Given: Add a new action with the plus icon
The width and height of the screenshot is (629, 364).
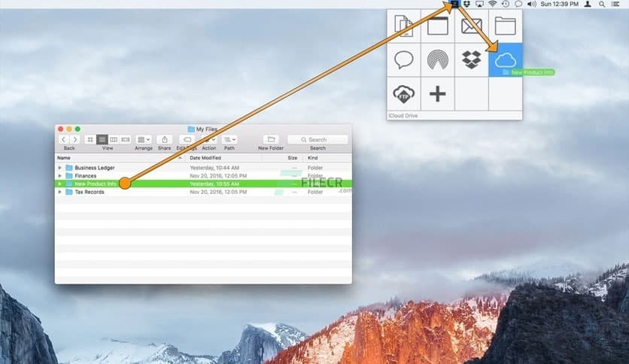Looking at the screenshot, I should (438, 94).
